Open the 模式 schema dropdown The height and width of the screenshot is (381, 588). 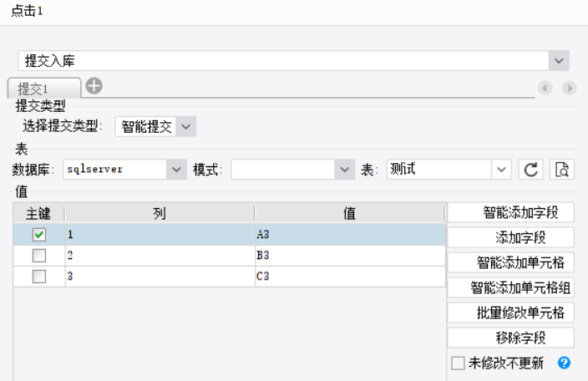tap(346, 170)
